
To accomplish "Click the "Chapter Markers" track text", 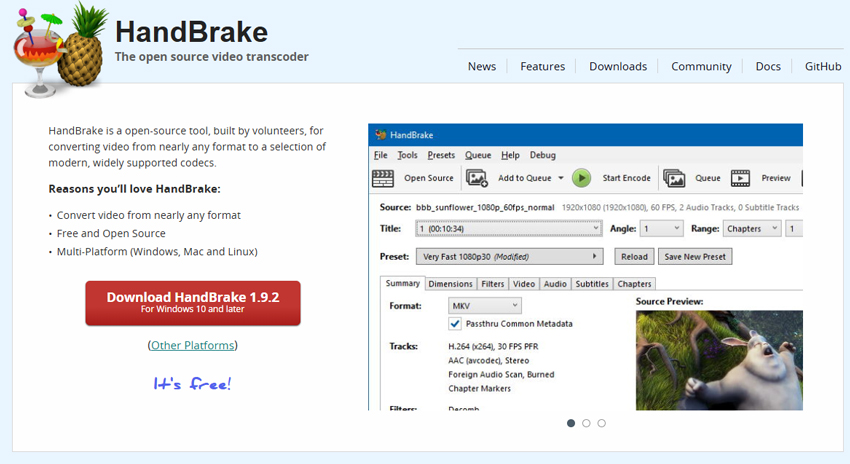I will click(x=479, y=389).
